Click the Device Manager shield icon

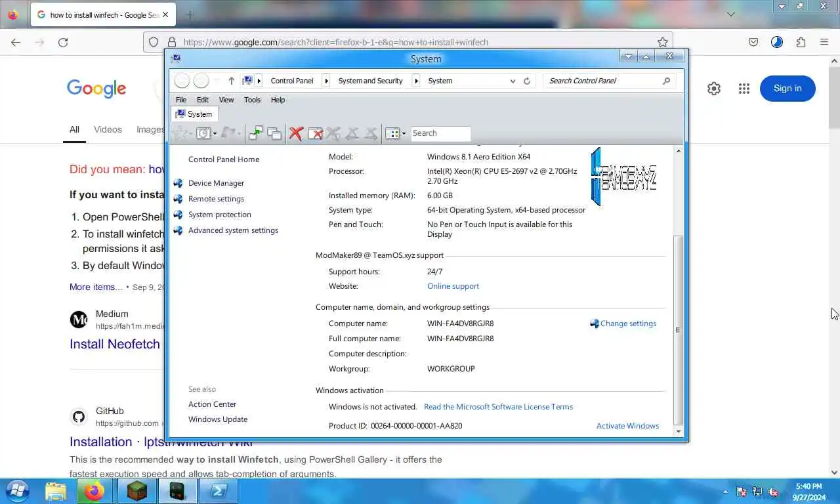[178, 183]
